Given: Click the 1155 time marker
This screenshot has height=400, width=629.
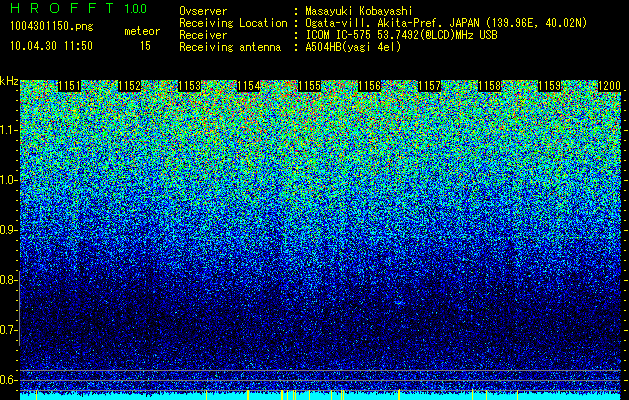Looking at the screenshot, I should click(310, 86).
